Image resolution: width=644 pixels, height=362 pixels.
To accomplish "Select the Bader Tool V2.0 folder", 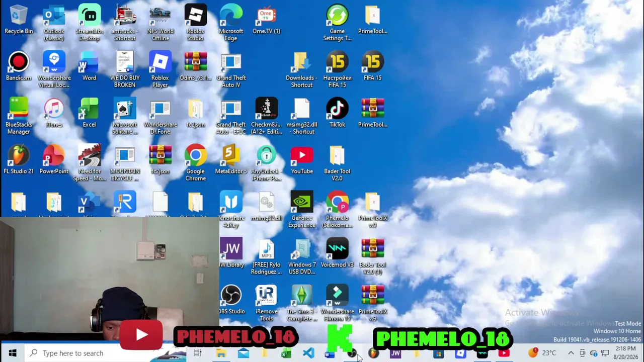I will [x=337, y=164].
